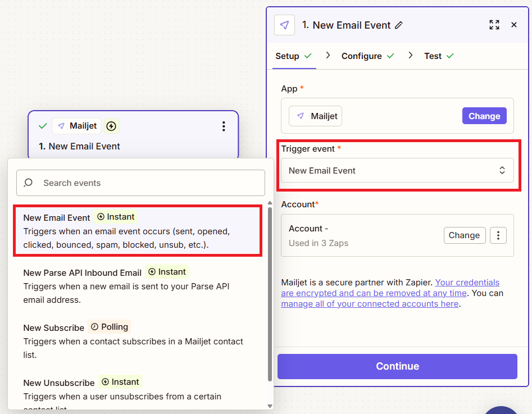The width and height of the screenshot is (532, 414).
Task: Click the green checkmark on the step card
Action: 43,126
